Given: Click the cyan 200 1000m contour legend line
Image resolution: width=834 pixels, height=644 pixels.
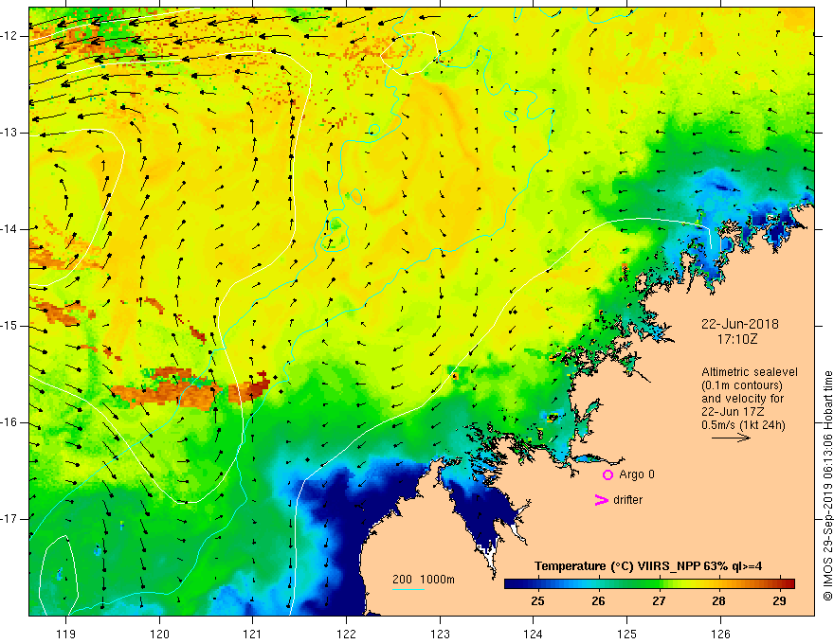Looking at the screenshot, I should click(408, 589).
